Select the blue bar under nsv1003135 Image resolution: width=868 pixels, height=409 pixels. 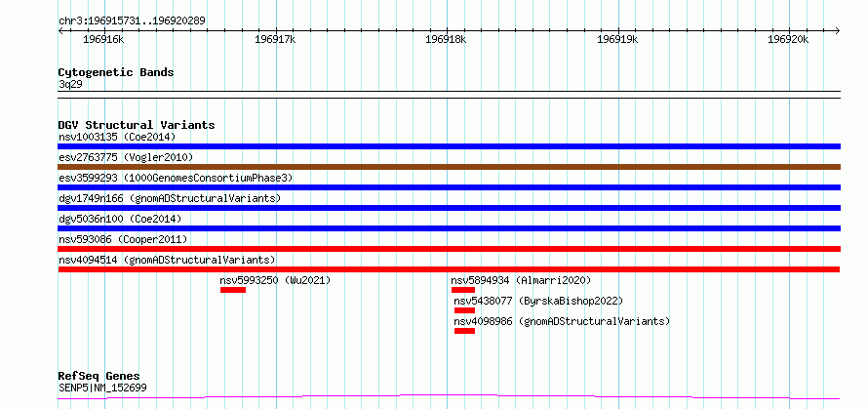click(450, 146)
